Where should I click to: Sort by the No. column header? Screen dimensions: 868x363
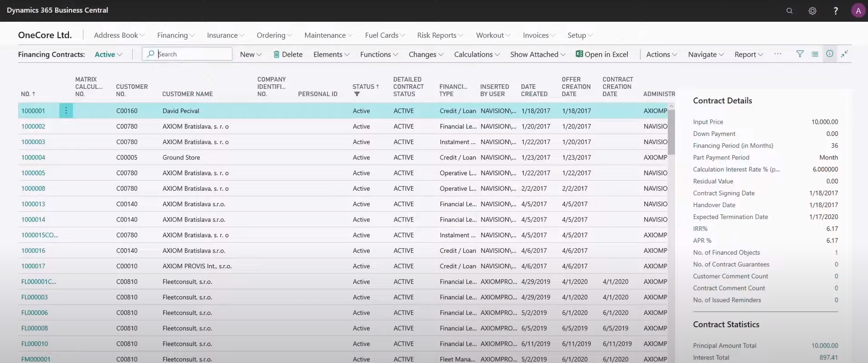coord(28,94)
